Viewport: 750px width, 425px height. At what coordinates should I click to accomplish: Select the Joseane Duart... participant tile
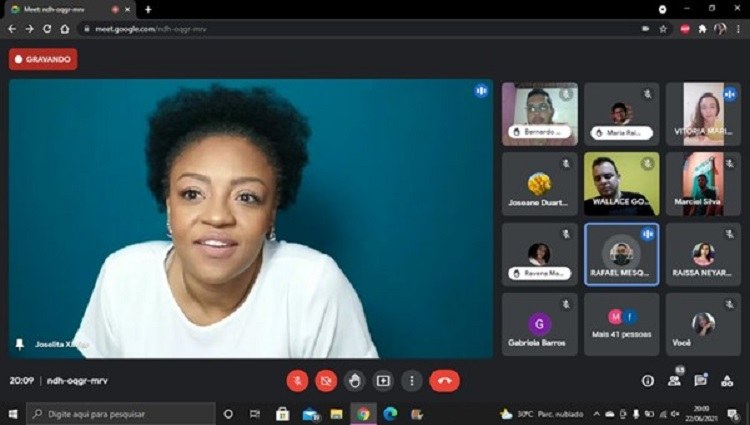coord(540,184)
